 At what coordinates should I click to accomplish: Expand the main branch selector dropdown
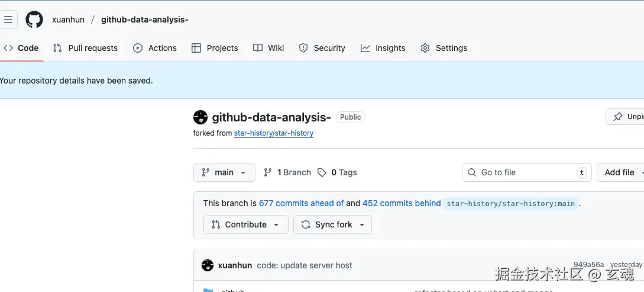[x=224, y=172]
